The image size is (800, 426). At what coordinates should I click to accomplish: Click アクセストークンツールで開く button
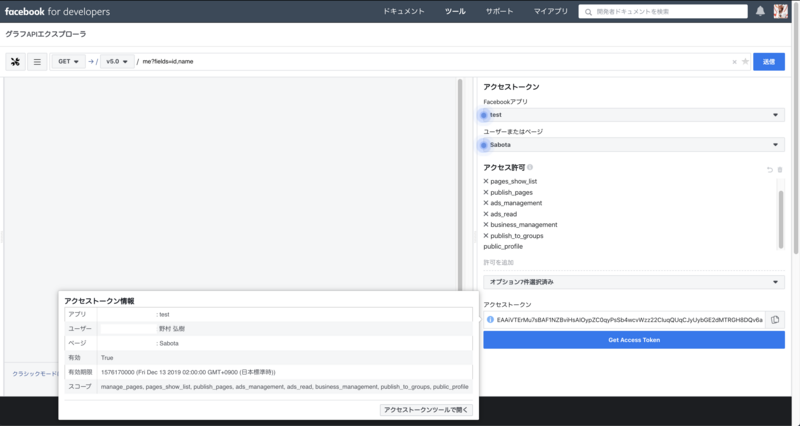tap(426, 410)
